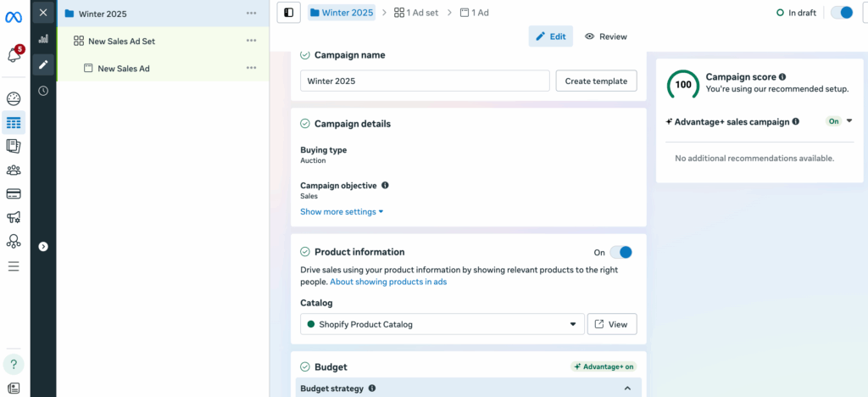Click the megaphone advertising icon
This screenshot has width=868, height=397.
tap(14, 218)
